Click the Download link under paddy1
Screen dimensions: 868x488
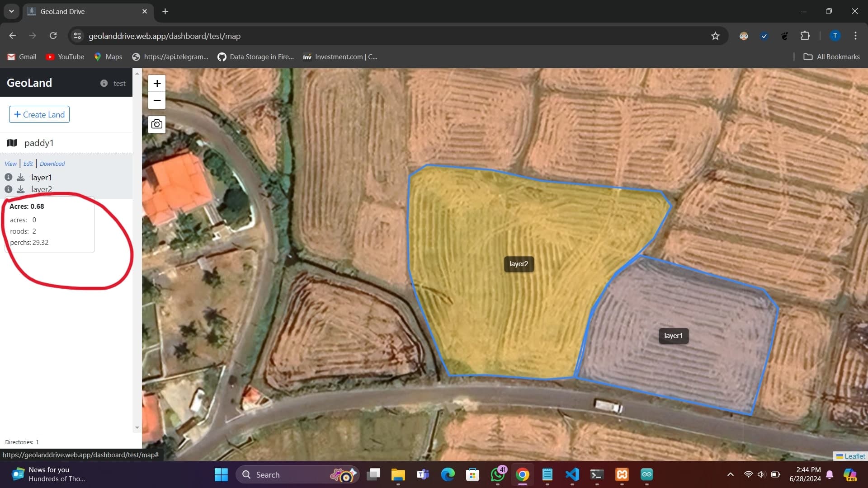point(52,164)
